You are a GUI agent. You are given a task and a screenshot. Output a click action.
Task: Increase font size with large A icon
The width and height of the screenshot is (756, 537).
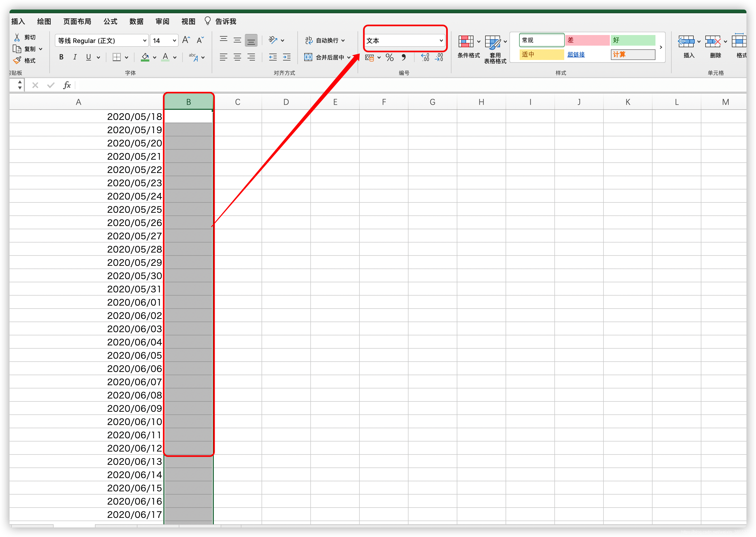[186, 40]
